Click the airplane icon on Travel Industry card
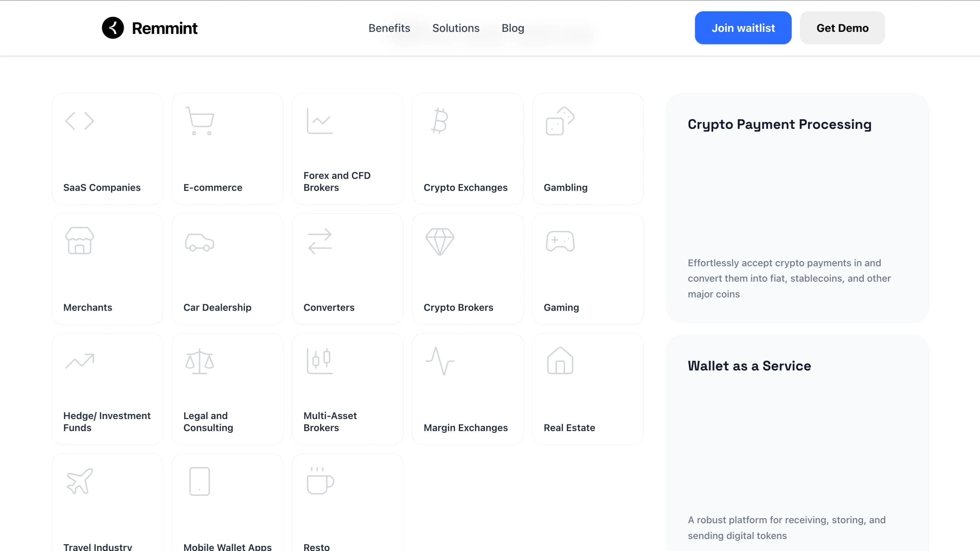This screenshot has width=980, height=551. click(x=79, y=481)
